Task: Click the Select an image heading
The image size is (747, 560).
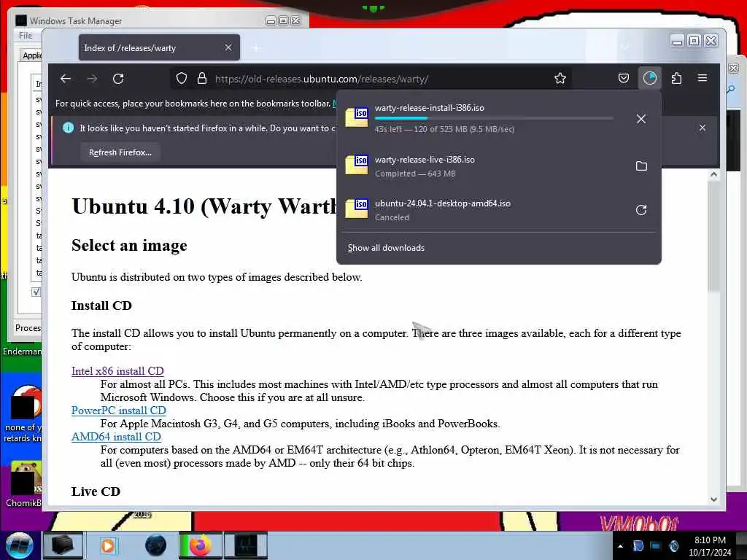Action: coord(129,245)
